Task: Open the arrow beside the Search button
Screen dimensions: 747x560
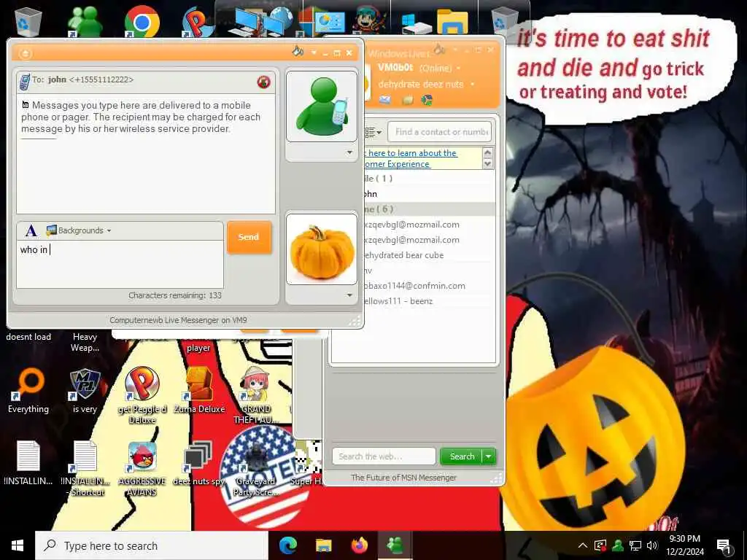Action: (489, 456)
